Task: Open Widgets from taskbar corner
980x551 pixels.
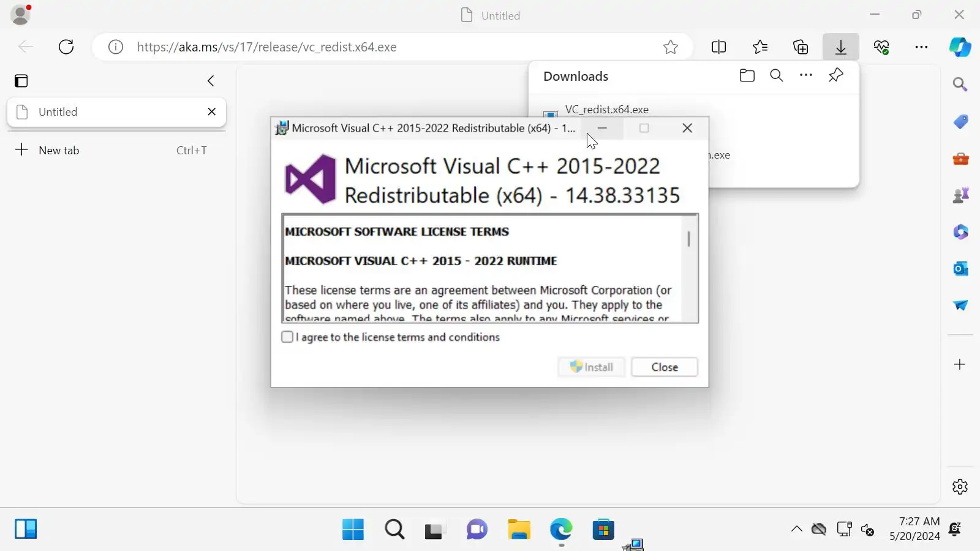Action: point(26,529)
